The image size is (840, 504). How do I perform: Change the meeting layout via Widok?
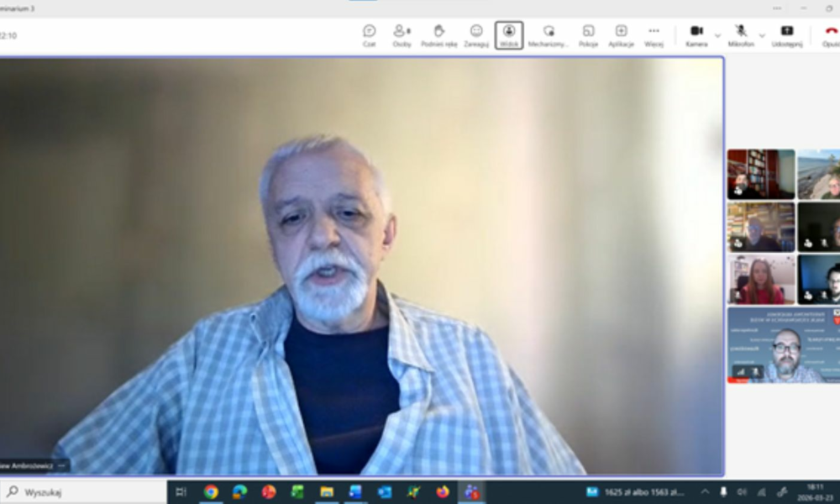[509, 34]
